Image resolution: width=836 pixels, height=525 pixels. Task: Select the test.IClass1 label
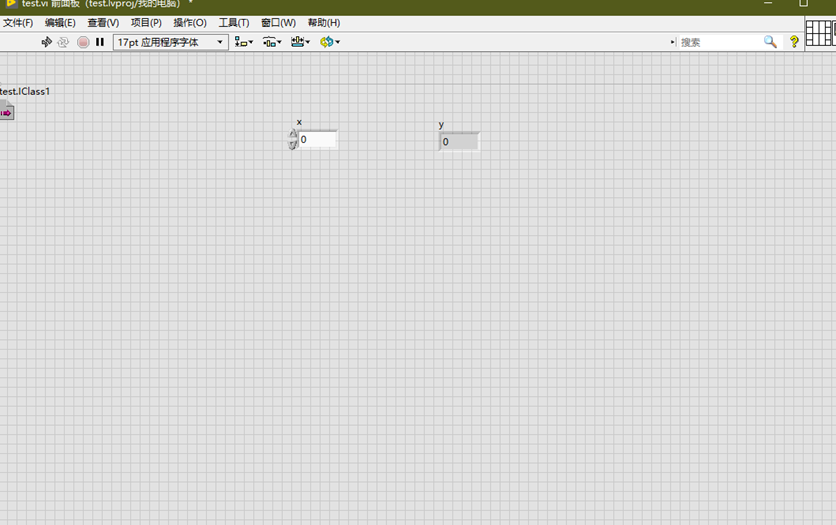coord(25,91)
